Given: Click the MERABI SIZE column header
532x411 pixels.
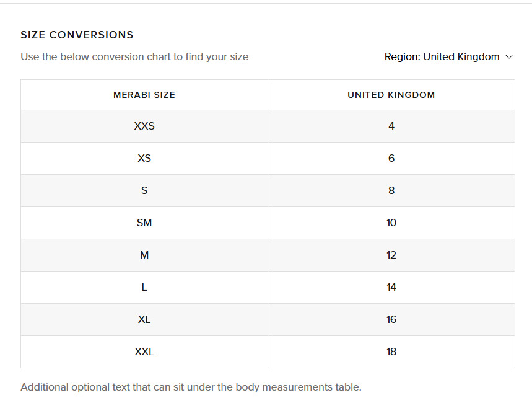Looking at the screenshot, I should click(x=144, y=95).
